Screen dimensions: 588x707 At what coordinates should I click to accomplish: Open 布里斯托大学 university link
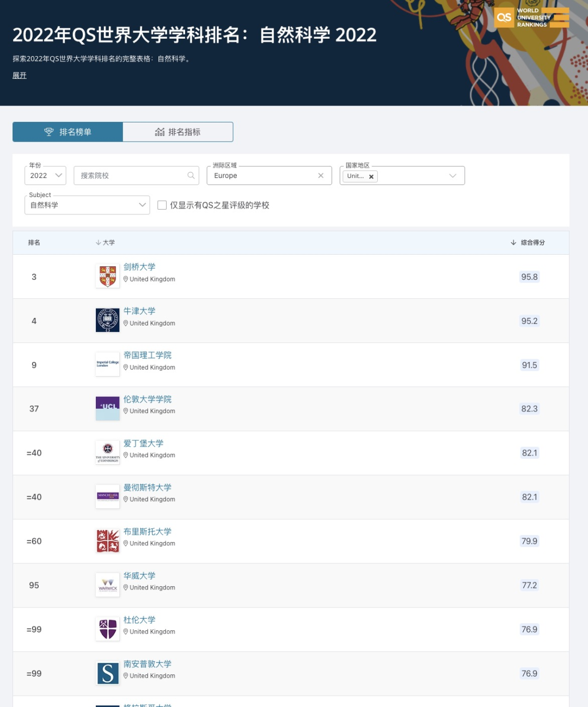click(x=148, y=531)
